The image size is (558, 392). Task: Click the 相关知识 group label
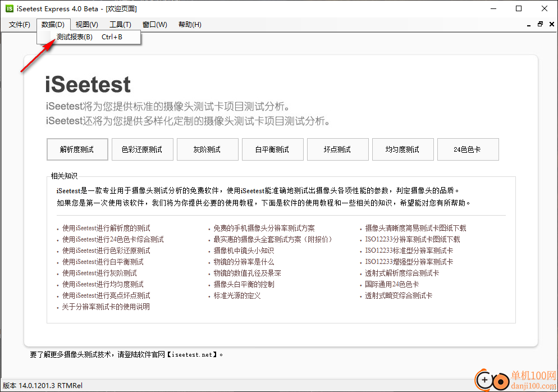coord(64,176)
